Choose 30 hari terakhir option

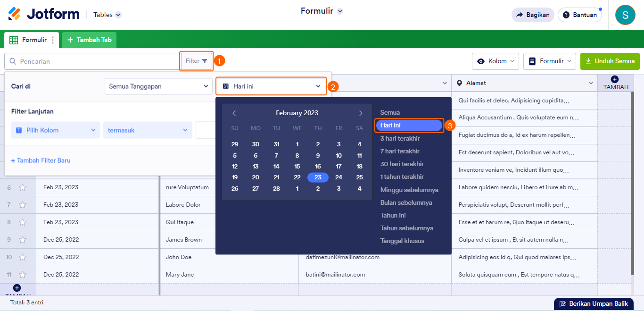[x=402, y=164]
